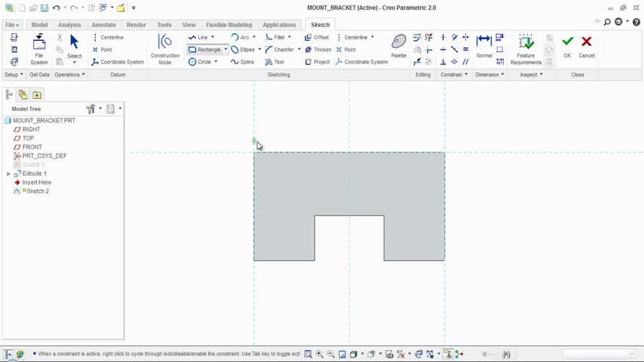
Task: Select the Fillet tool
Action: pos(274,38)
